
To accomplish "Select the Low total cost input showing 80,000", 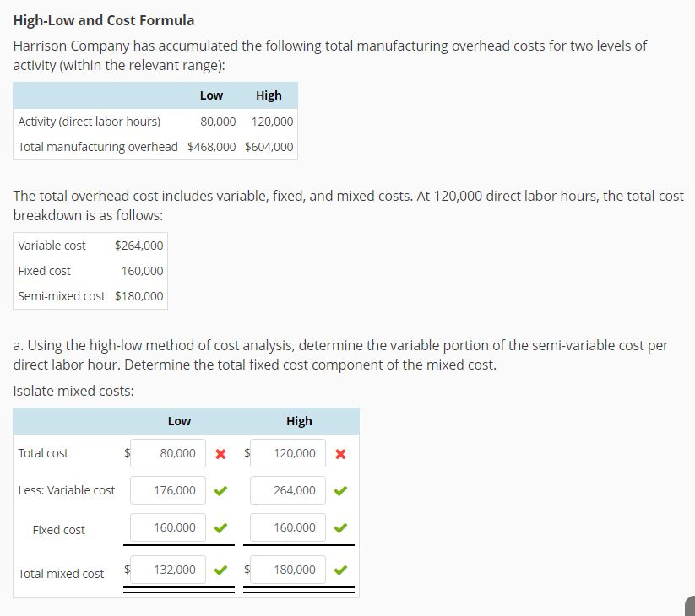I will (x=168, y=453).
